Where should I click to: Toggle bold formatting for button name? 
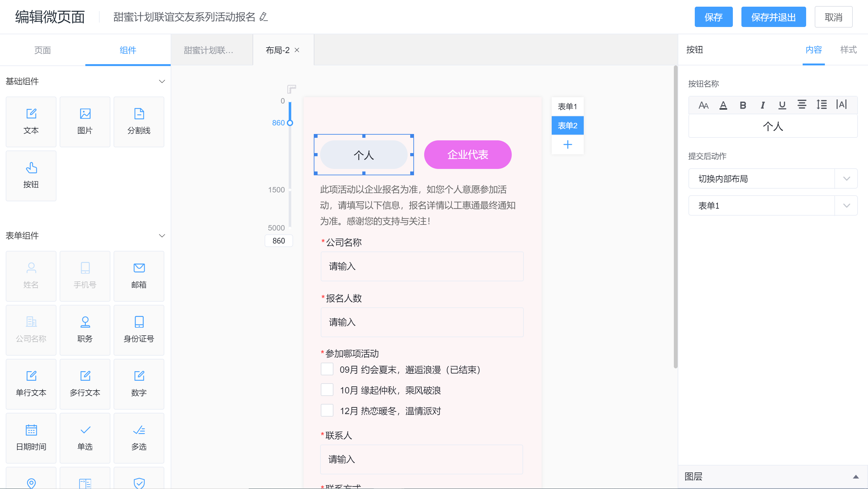pos(743,105)
